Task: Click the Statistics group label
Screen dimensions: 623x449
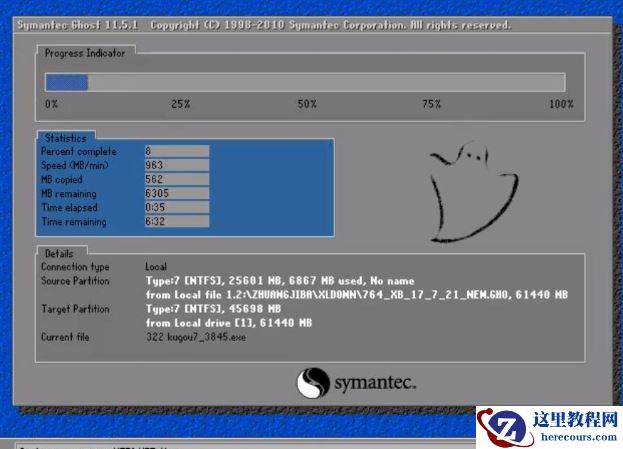Action: click(66, 138)
